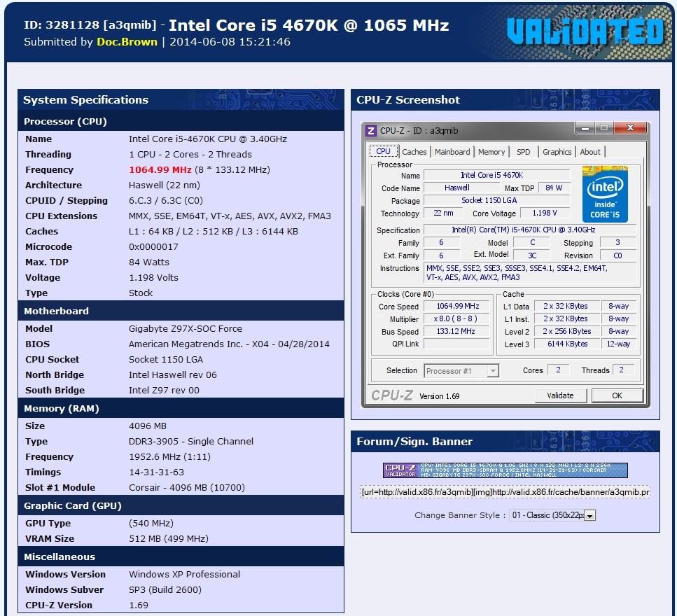Image resolution: width=677 pixels, height=616 pixels.
Task: Click the Corsair 4096 MB module value
Action: tap(186, 487)
